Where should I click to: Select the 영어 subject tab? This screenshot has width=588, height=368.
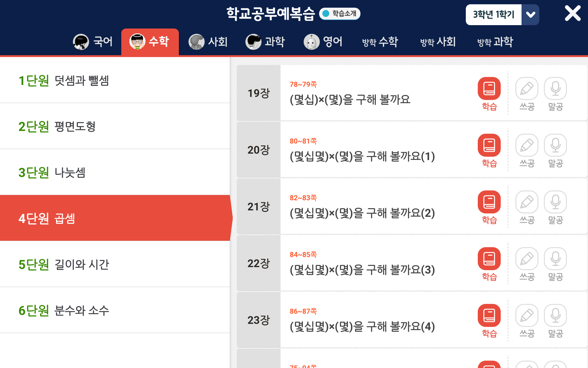pos(323,42)
